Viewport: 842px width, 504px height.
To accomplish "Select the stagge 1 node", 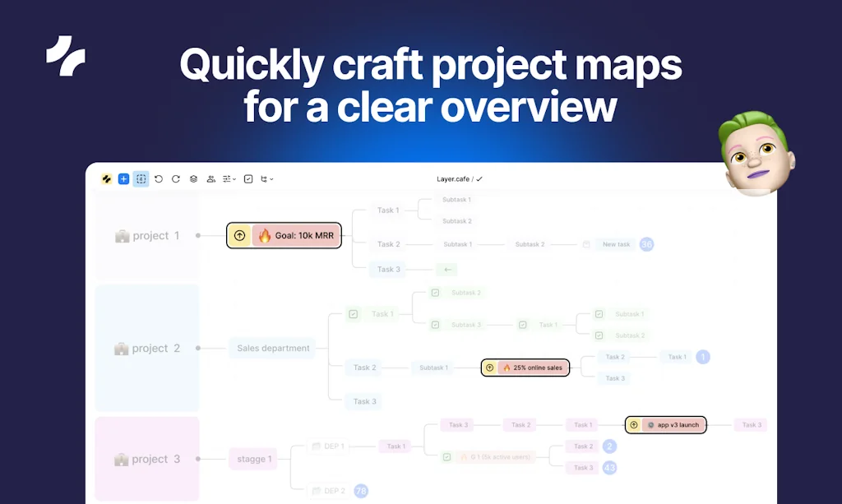I will pyautogui.click(x=254, y=459).
